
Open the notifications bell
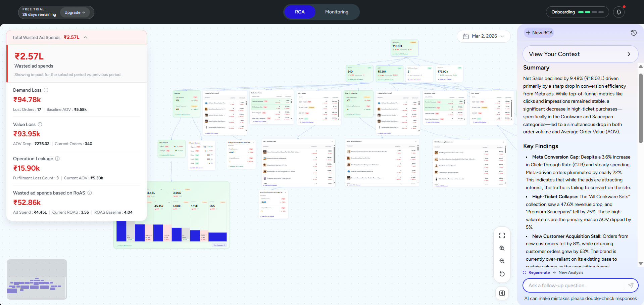[x=619, y=12]
